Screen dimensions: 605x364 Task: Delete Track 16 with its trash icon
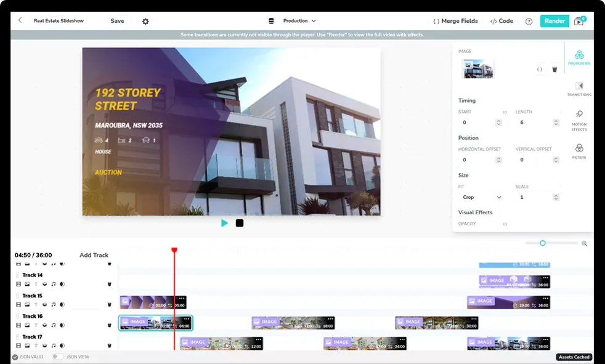point(109,325)
